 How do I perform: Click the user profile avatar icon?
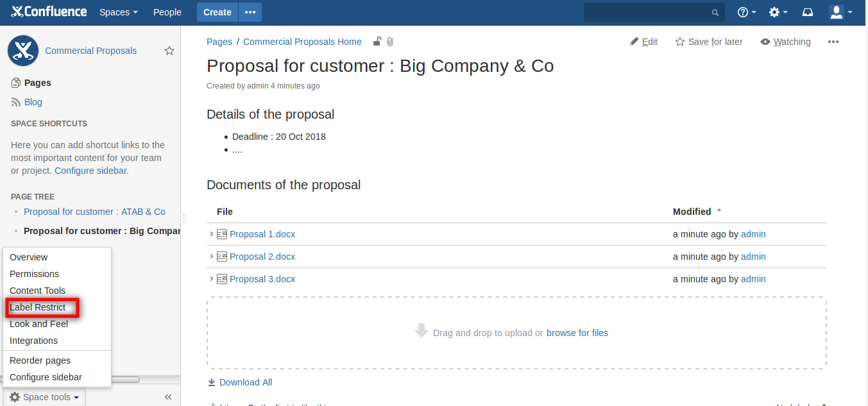click(x=837, y=12)
